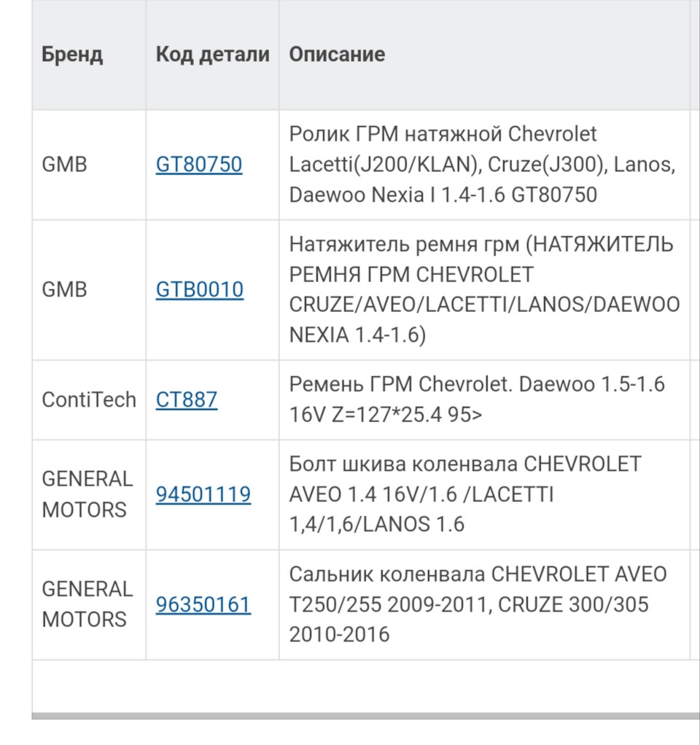Open the GT80750 part code link
The image size is (700, 745).
coord(198,164)
